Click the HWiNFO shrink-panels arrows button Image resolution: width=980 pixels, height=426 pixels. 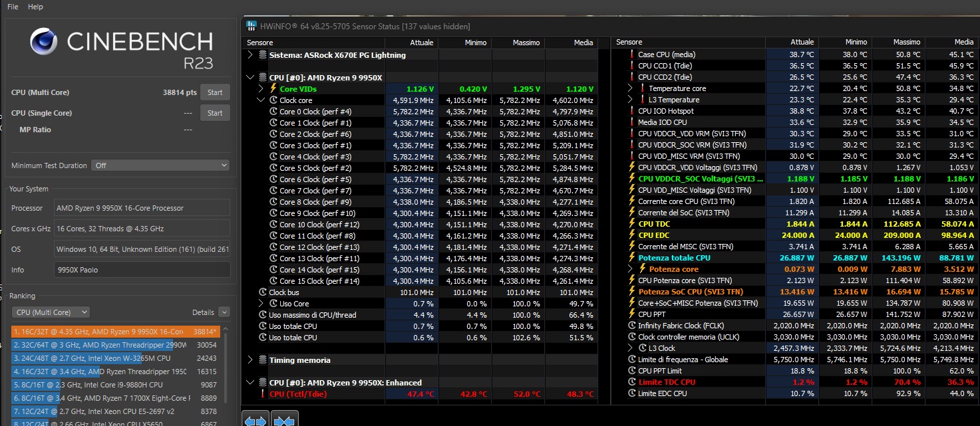pyautogui.click(x=285, y=420)
